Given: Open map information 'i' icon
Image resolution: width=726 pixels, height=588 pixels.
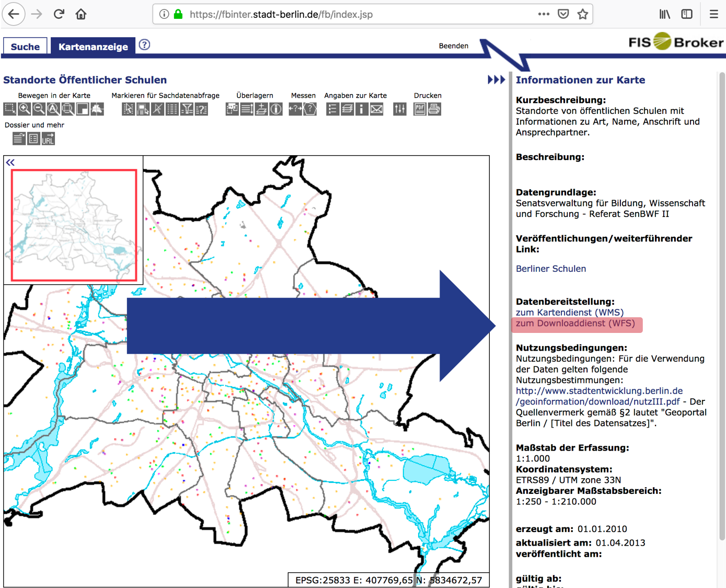Looking at the screenshot, I should pos(362,109).
